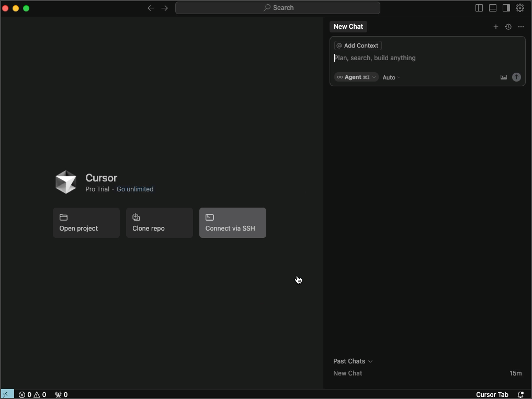The height and width of the screenshot is (399, 532).
Task: Attach an image with the picture icon
Action: click(504, 77)
